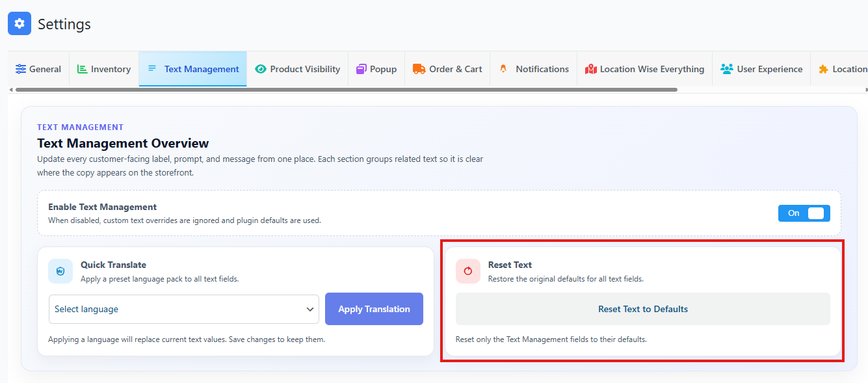Click the Settings page title
The width and height of the screenshot is (868, 383).
tap(64, 24)
